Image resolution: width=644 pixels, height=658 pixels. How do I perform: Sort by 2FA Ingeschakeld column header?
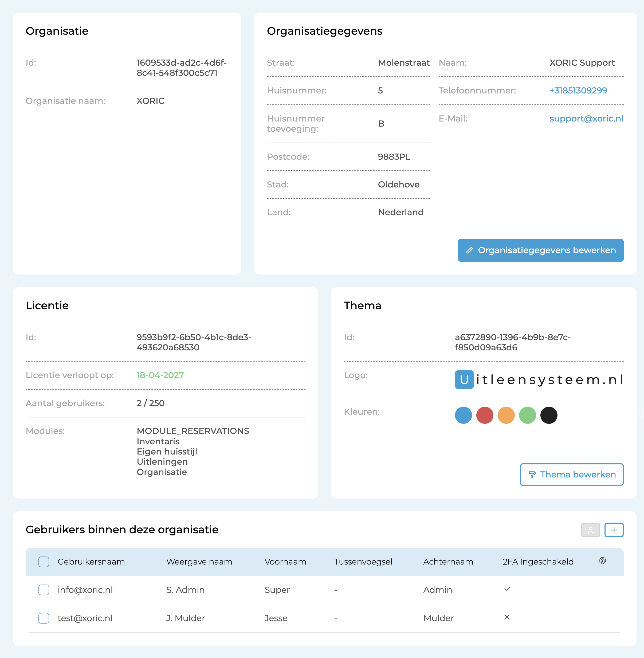click(x=538, y=562)
